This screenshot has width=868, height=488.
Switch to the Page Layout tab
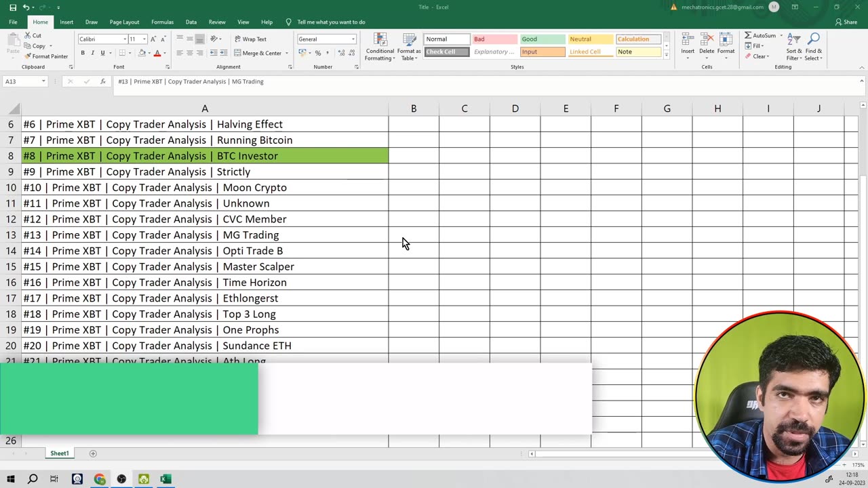pos(124,22)
